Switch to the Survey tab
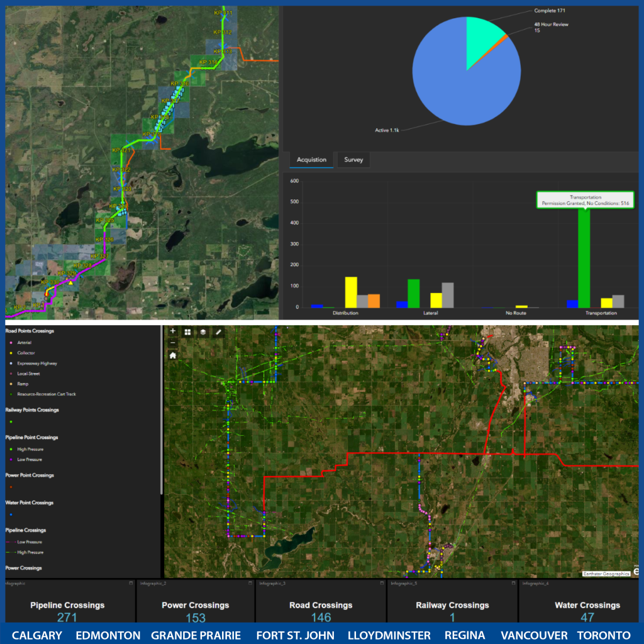This screenshot has height=644, width=644. pyautogui.click(x=353, y=160)
